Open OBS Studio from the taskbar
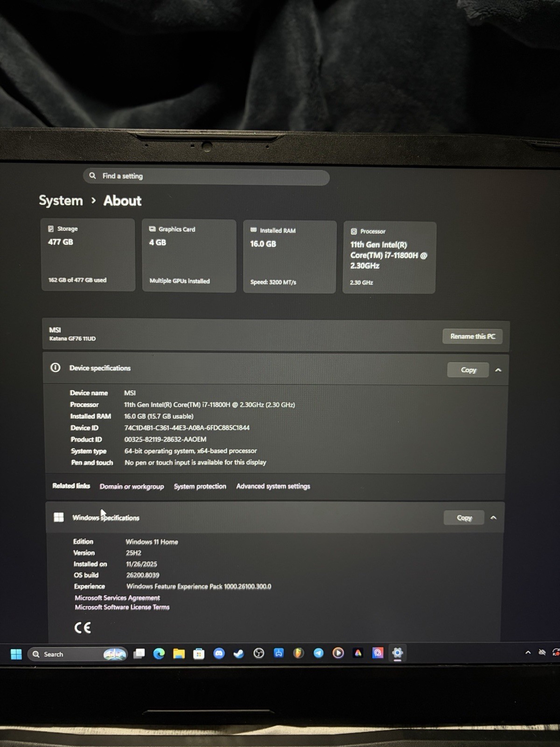 point(259,653)
